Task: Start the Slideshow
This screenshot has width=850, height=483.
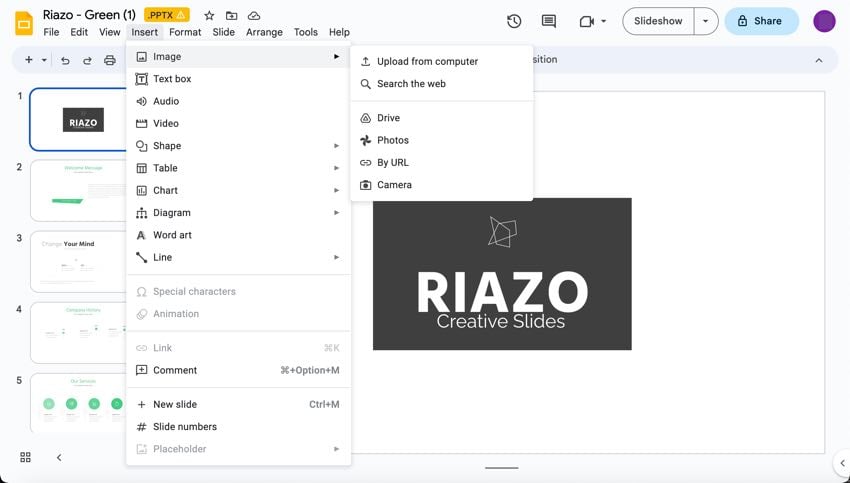Action: tap(658, 21)
